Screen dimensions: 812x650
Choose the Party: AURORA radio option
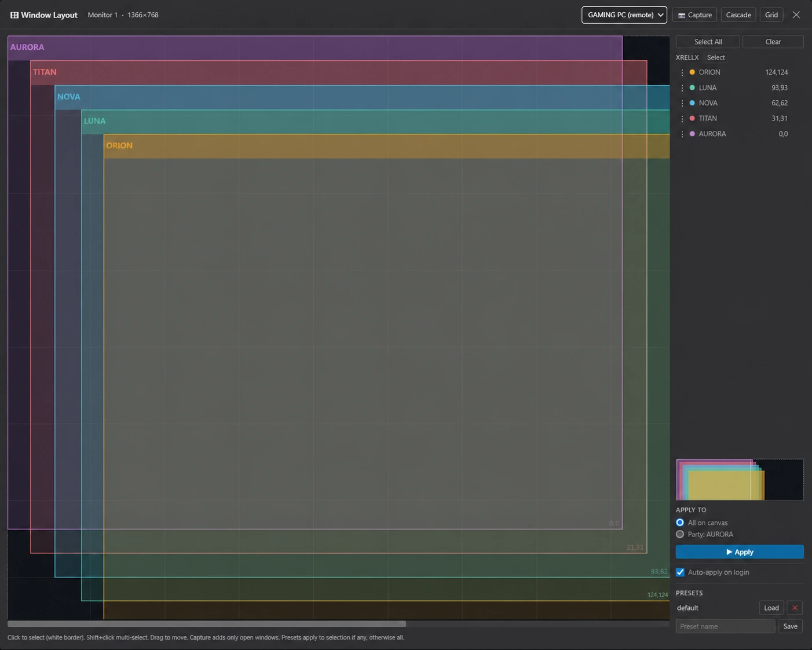pos(680,534)
